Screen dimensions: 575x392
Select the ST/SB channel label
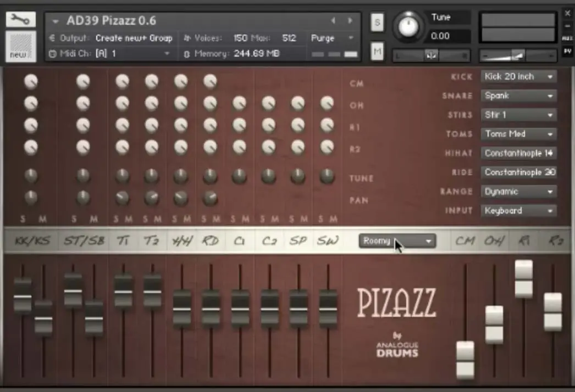click(84, 240)
